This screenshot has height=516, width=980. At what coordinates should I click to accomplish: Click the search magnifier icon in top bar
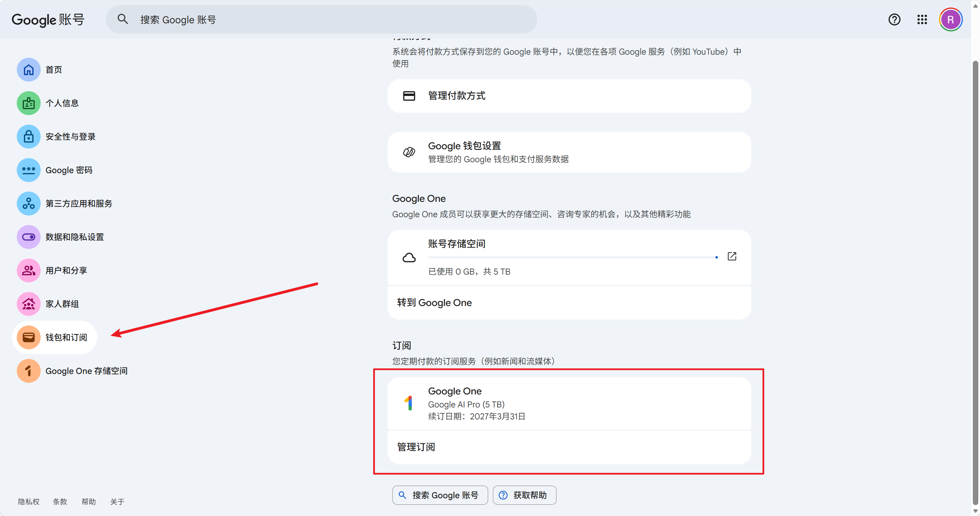click(x=122, y=19)
